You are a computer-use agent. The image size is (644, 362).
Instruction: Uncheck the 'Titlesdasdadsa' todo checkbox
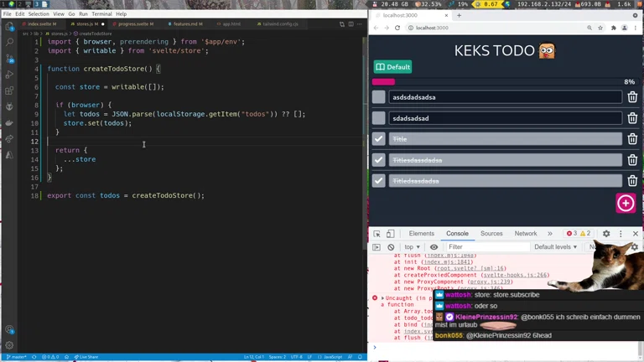point(379,160)
